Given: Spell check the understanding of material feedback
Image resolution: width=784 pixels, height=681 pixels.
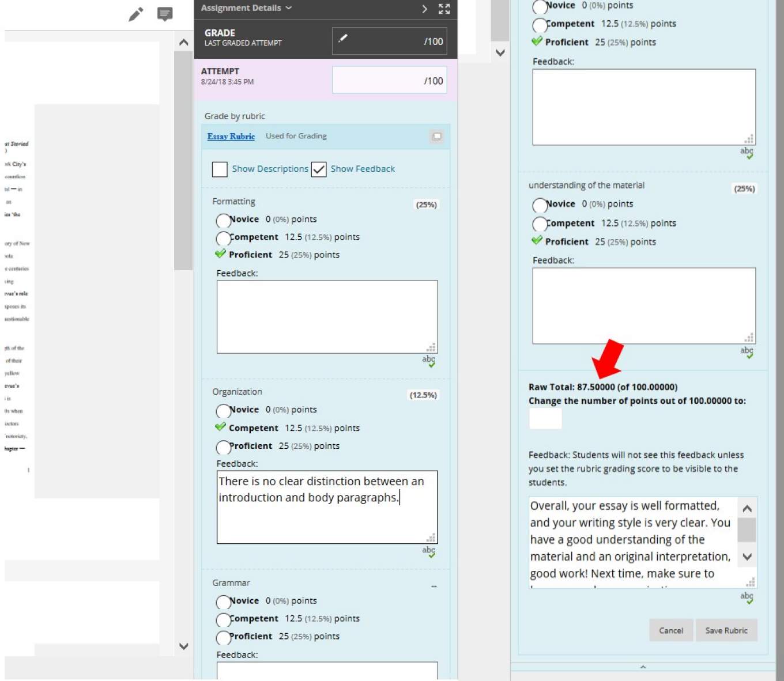Looking at the screenshot, I should pos(747,351).
